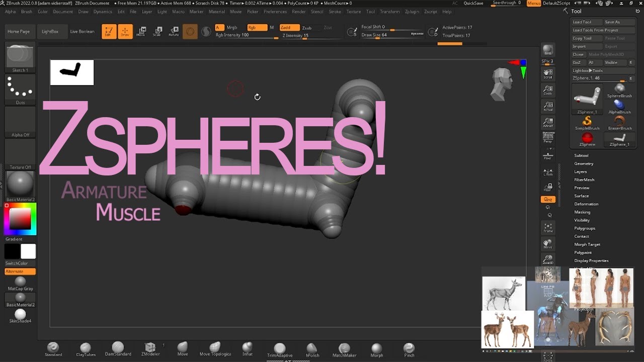Screen dimensions: 644x362
Task: Select the TrimAdaptive brush
Action: (279, 350)
